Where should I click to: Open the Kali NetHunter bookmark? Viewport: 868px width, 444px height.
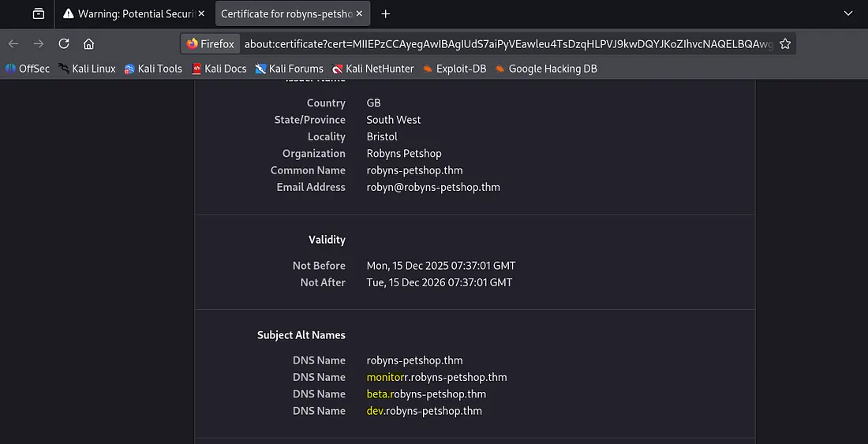click(373, 69)
